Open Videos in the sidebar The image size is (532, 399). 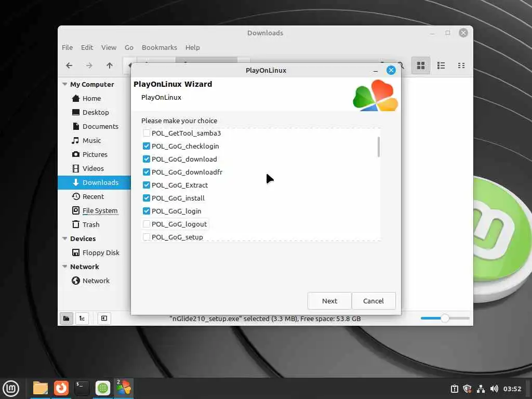point(95,169)
